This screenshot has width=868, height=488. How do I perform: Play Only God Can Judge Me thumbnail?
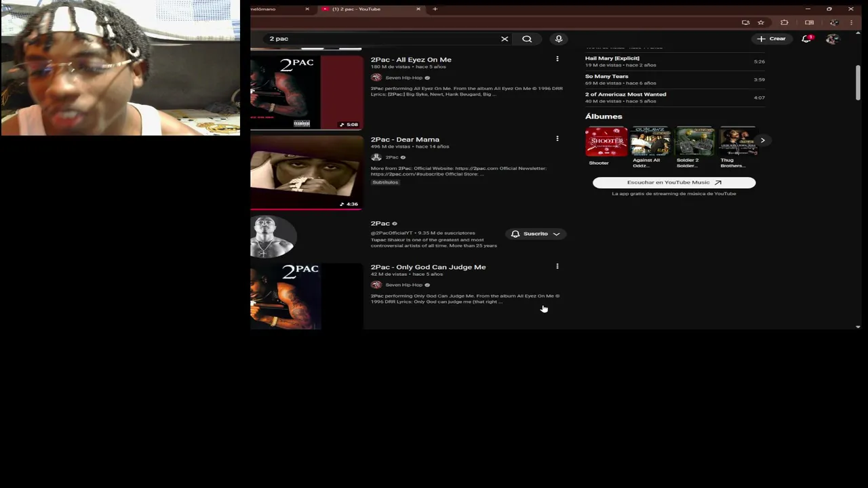coord(307,297)
